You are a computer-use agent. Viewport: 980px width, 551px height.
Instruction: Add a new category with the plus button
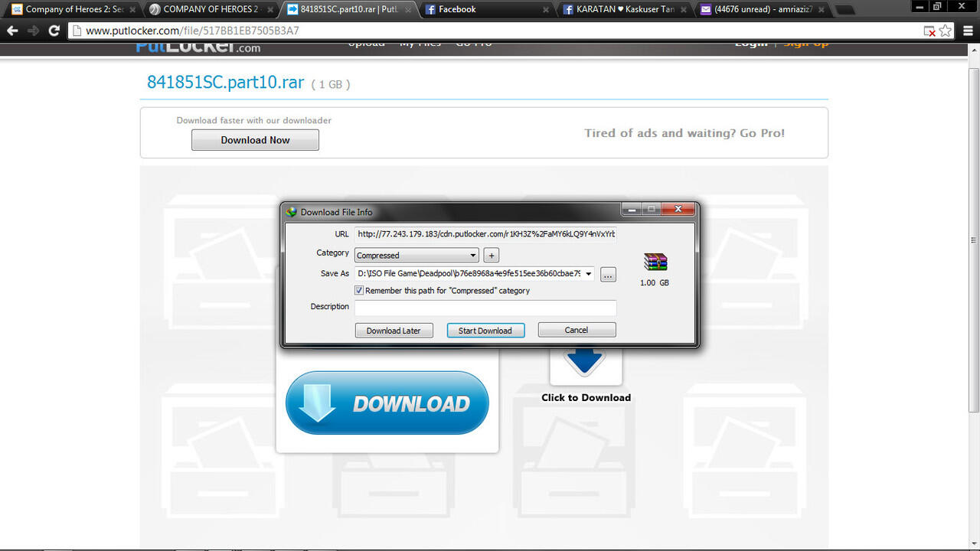492,256
